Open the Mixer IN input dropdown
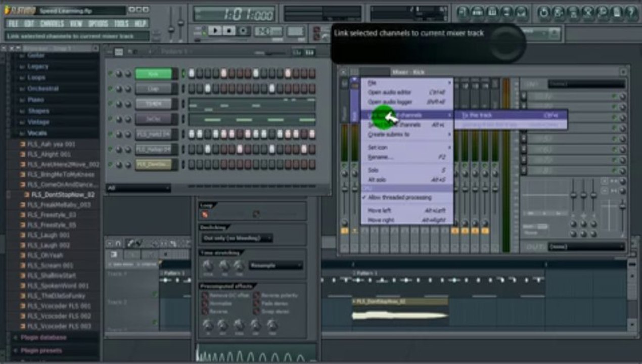642x364 pixels. [586, 84]
